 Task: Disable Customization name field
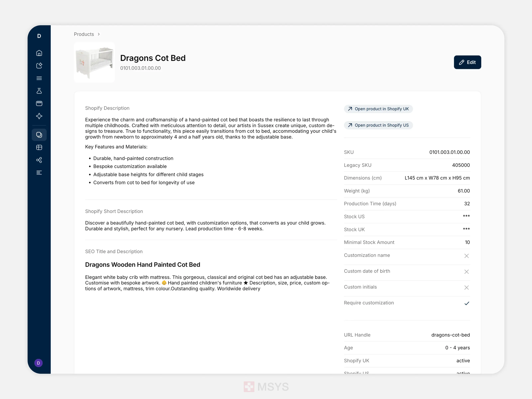click(466, 256)
